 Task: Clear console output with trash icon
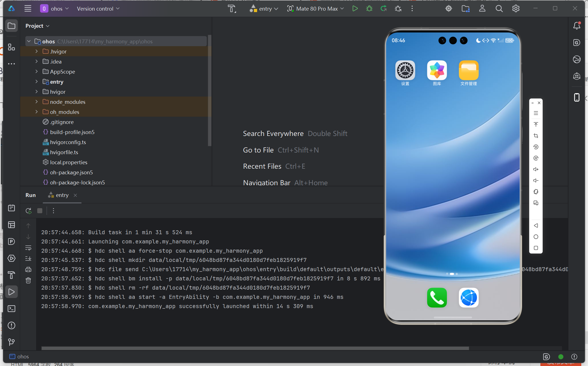point(28,280)
